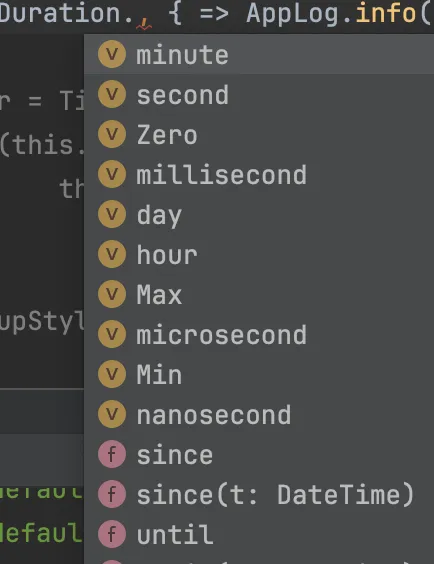434x564 pixels.
Task: Choose the second value suggestion
Action: (x=259, y=95)
